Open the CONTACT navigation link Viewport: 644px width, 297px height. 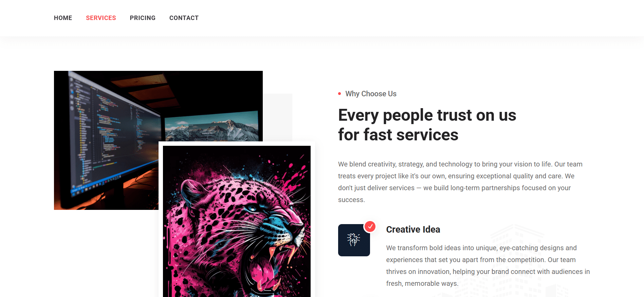pyautogui.click(x=184, y=18)
